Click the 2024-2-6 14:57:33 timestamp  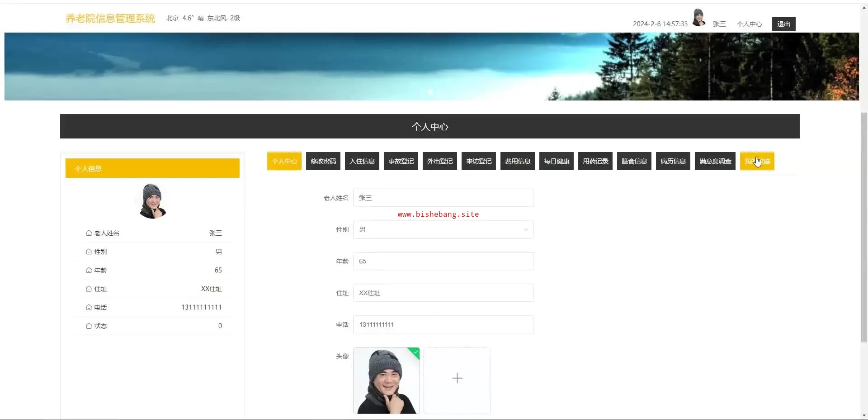660,24
